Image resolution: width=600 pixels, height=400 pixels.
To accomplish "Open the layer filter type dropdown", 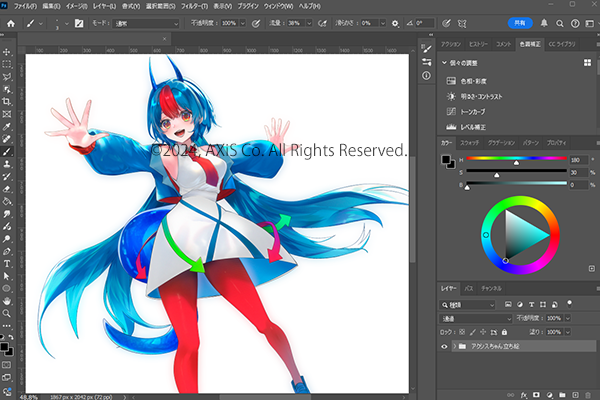I will (467, 305).
